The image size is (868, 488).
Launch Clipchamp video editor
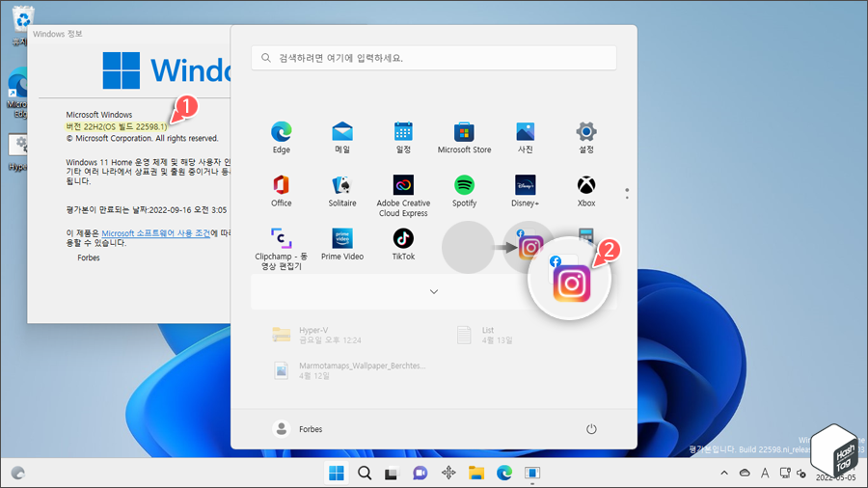[282, 249]
